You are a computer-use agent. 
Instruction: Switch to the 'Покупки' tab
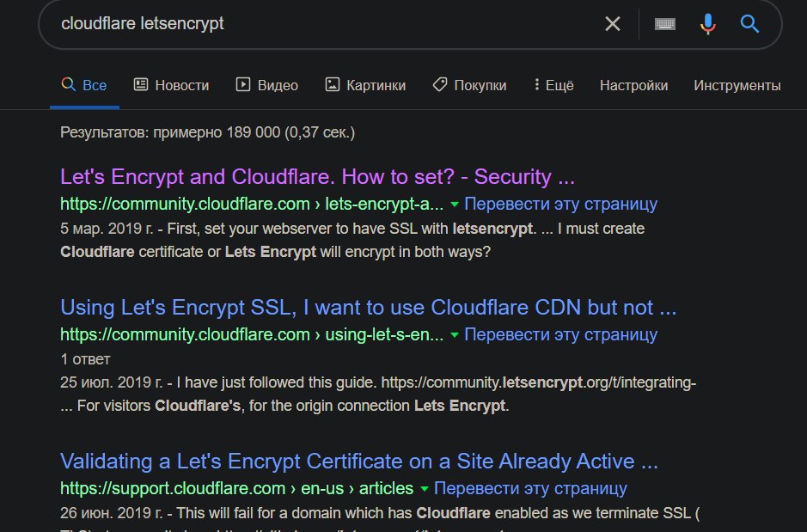coord(469,85)
